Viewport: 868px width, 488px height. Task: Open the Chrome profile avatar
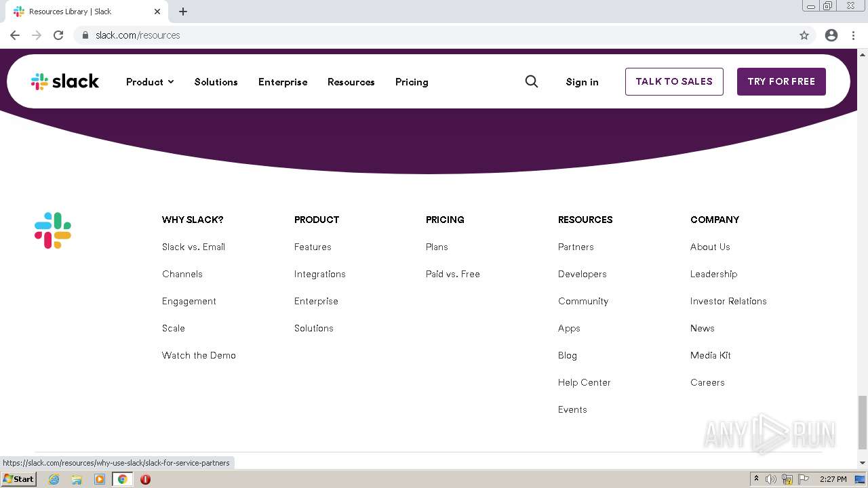pyautogui.click(x=831, y=35)
